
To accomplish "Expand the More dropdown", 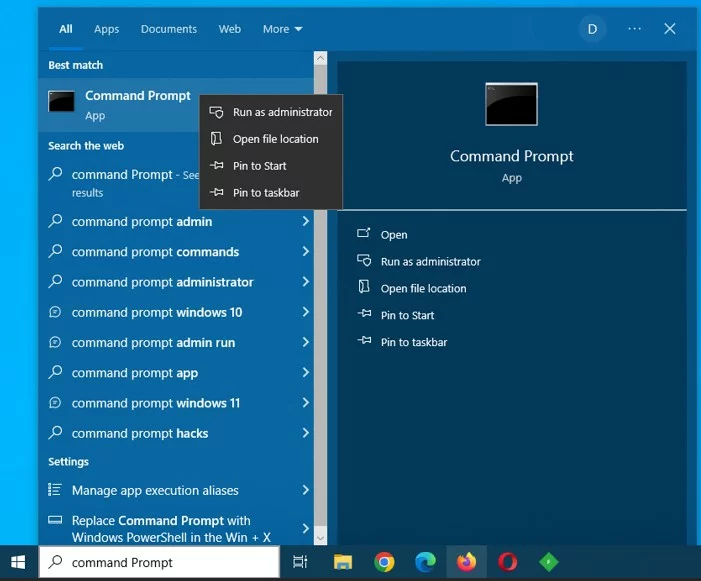I will [282, 29].
